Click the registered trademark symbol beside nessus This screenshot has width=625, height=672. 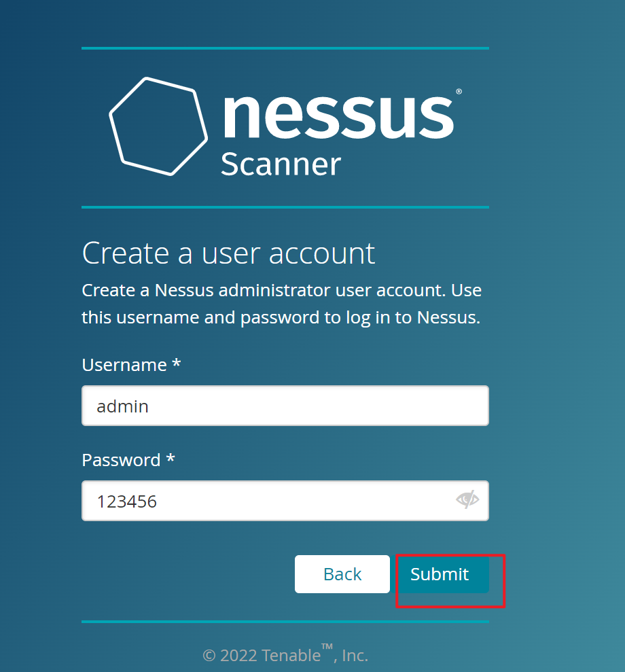pos(459,91)
